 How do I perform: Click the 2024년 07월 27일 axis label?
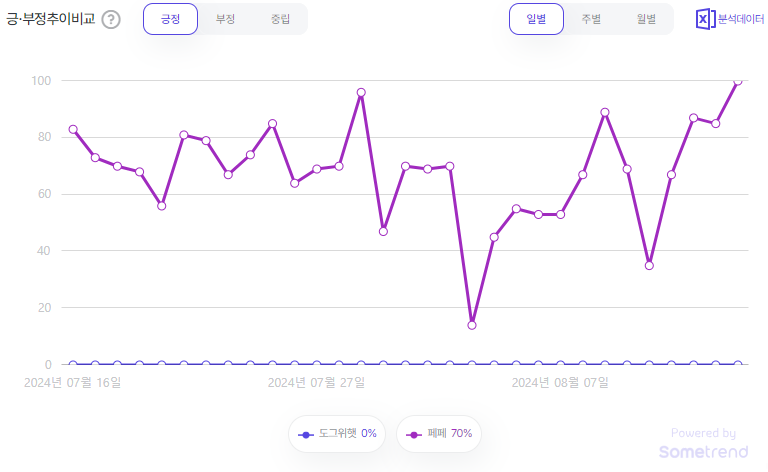316,383
